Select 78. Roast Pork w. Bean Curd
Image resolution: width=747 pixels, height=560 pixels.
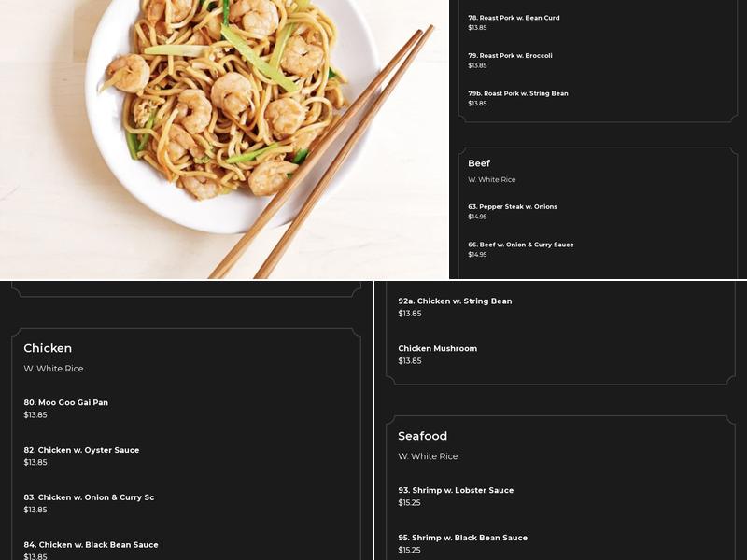coord(514,18)
